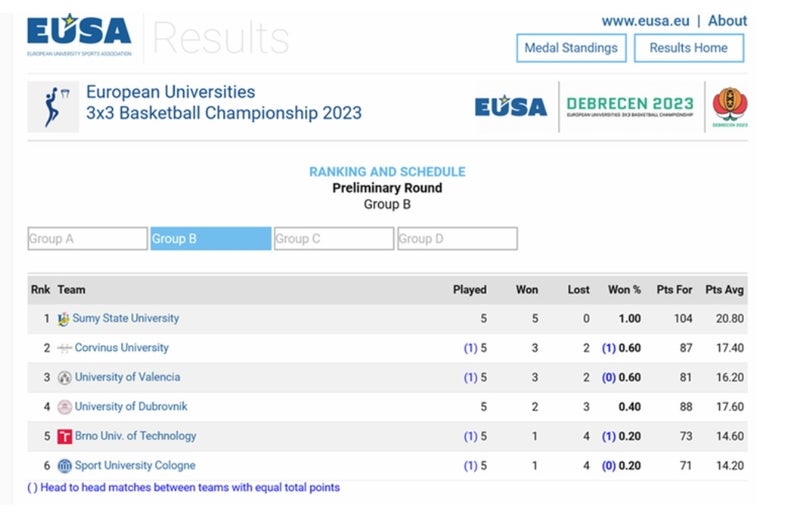Open Sport University Cologne team link
This screenshot has width=800, height=515.
tap(135, 465)
